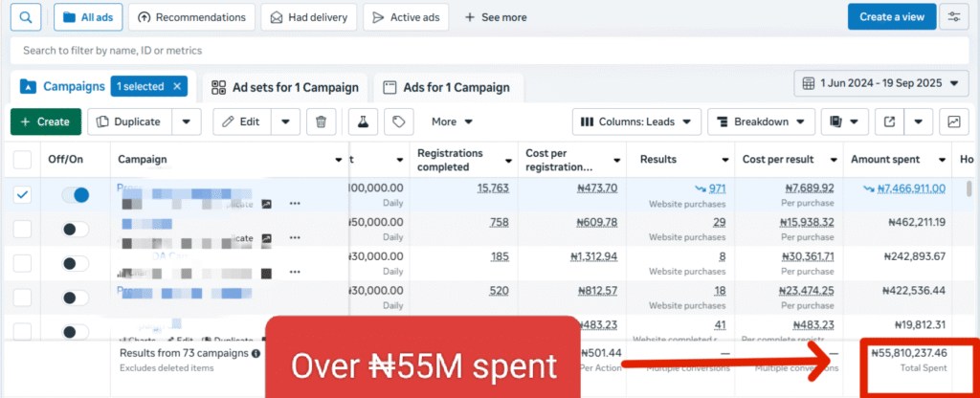This screenshot has height=398, width=980.
Task: Open the reports book icon
Action: click(x=836, y=122)
